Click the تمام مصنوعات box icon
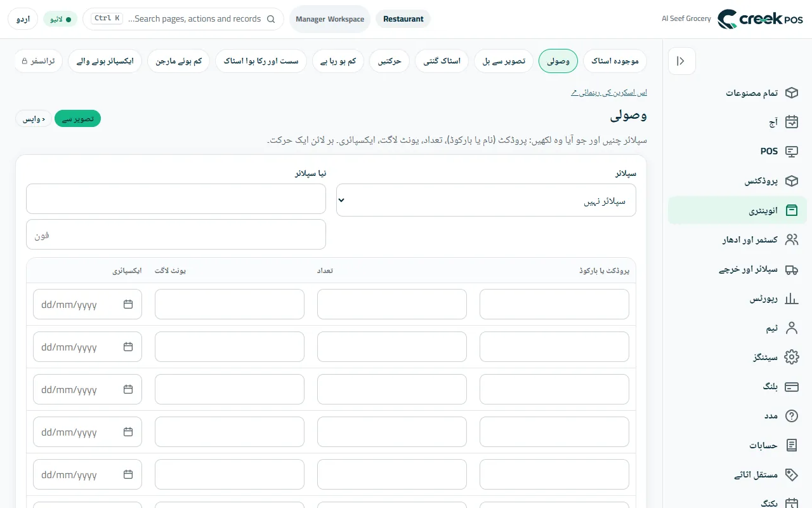Image resolution: width=812 pixels, height=508 pixels. (791, 93)
